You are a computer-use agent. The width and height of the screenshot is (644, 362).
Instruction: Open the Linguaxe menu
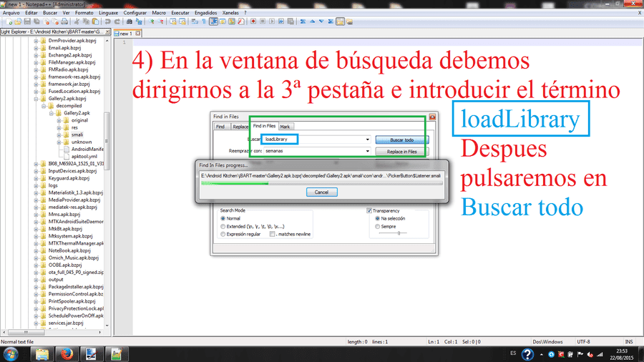(109, 13)
